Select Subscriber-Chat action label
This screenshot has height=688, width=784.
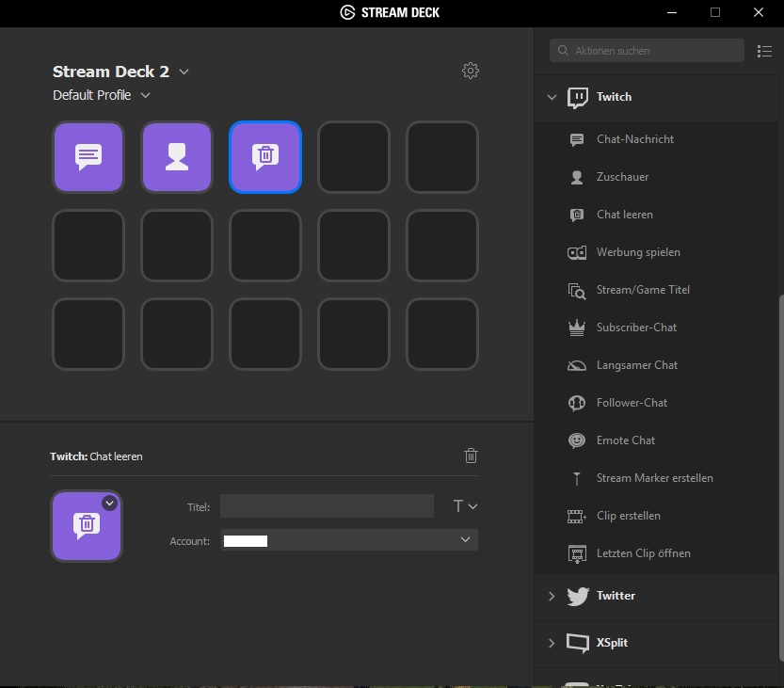[x=636, y=328]
